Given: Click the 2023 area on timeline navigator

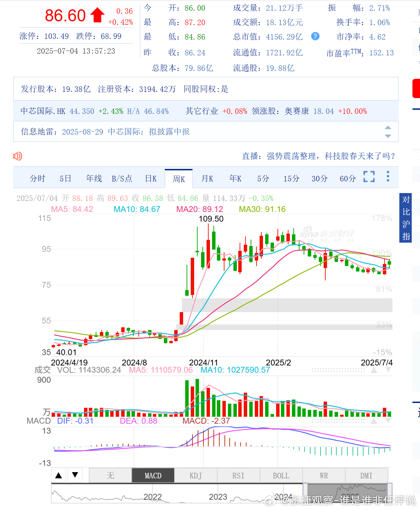Looking at the screenshot, I should (218, 497).
